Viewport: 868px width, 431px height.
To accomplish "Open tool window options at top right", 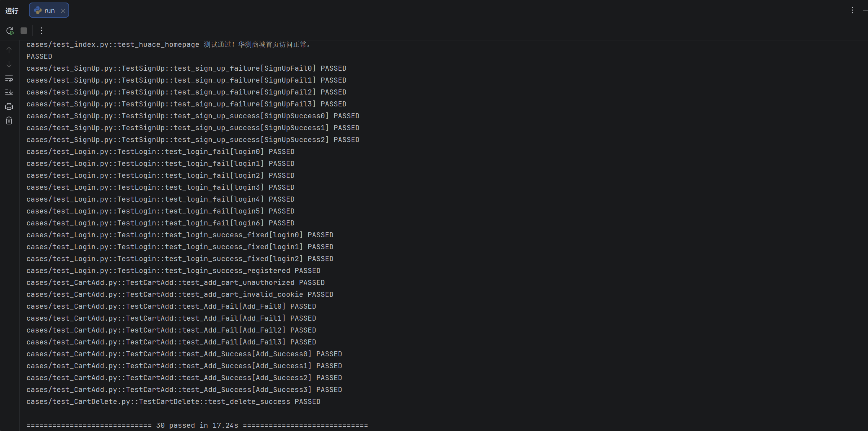I will [852, 10].
